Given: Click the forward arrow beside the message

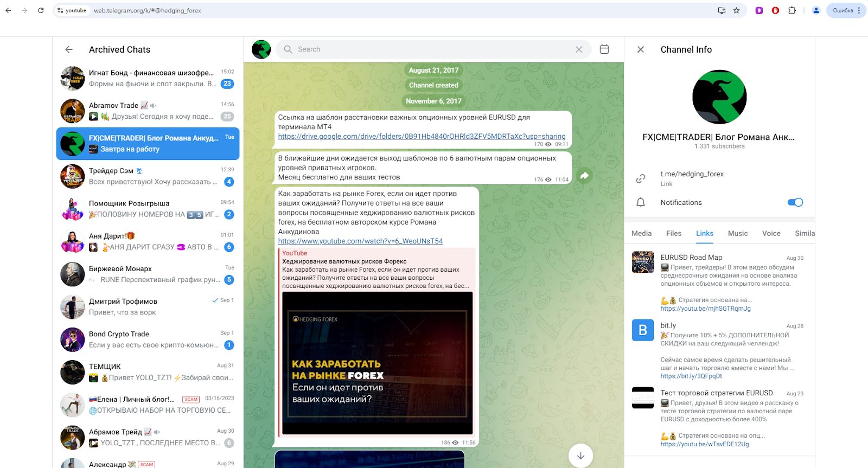Looking at the screenshot, I should (584, 176).
